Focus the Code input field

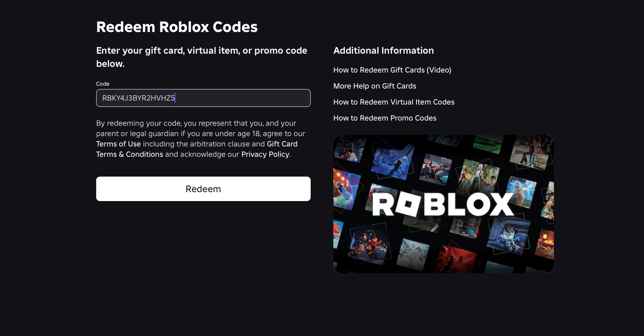tap(203, 98)
